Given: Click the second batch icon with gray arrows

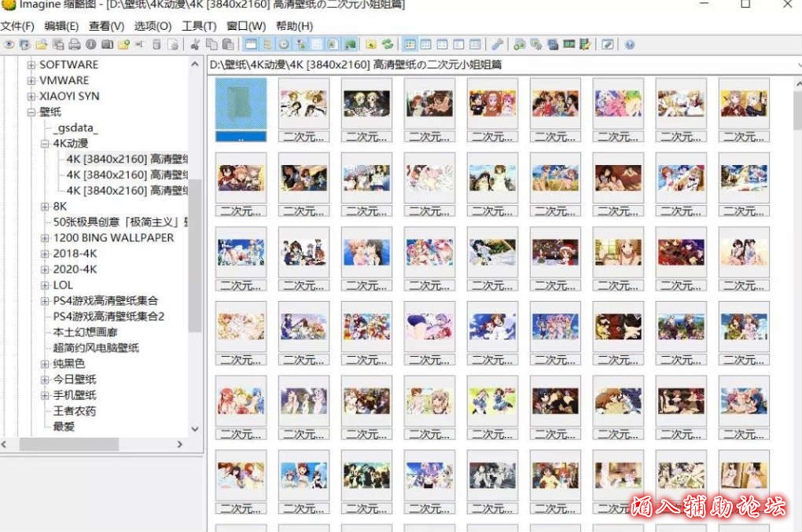Looking at the screenshot, I should 535,45.
